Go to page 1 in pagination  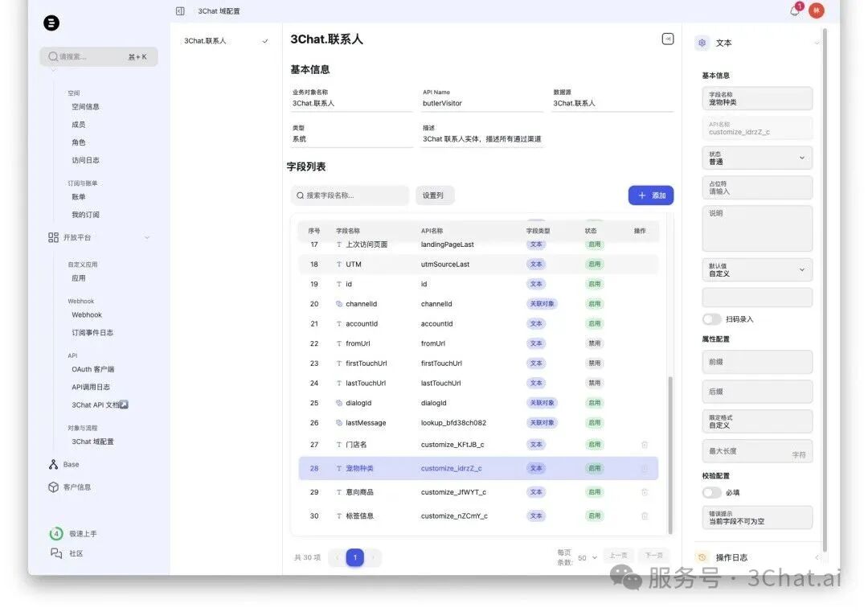(x=355, y=558)
